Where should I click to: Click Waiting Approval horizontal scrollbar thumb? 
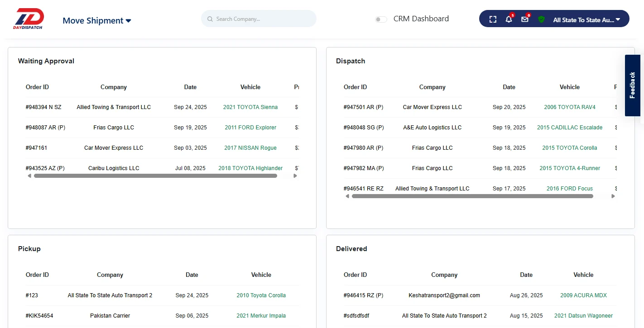155,176
